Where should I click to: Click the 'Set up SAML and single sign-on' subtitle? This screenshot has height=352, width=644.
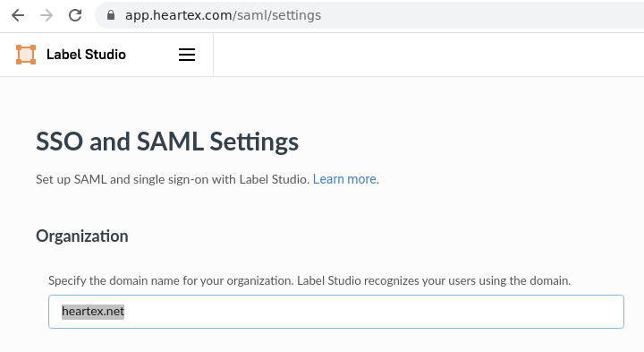[x=173, y=179]
